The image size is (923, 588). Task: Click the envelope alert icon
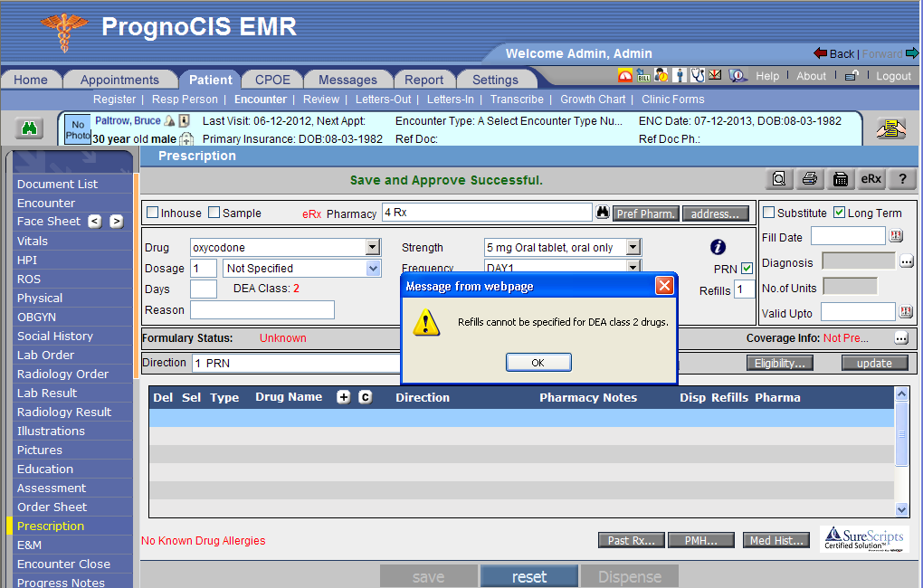(x=715, y=75)
